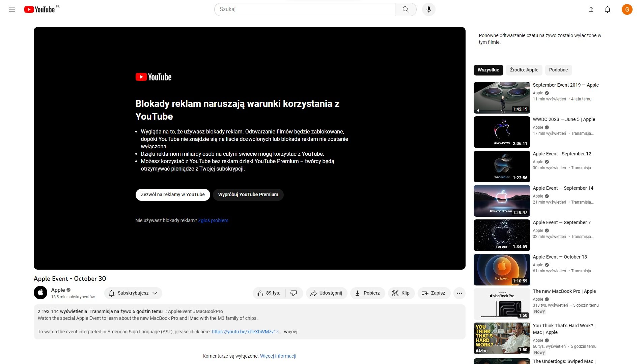Expand the Subskrybujesz subscription dropdown
This screenshot has width=642, height=364.
(133, 293)
